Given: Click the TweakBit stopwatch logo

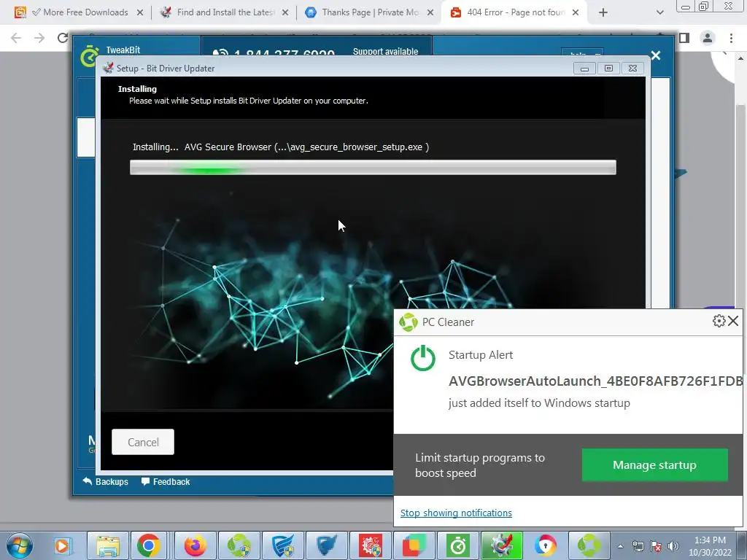Looking at the screenshot, I should click(x=89, y=55).
